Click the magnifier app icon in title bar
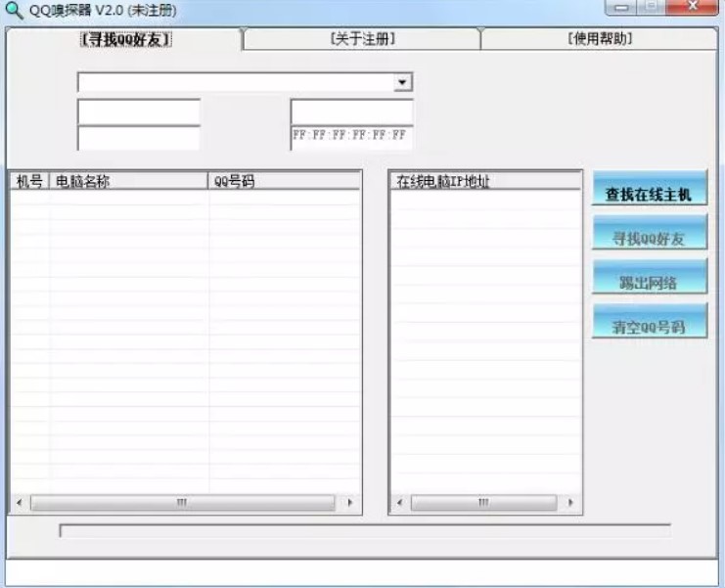The height and width of the screenshot is (588, 725). 14,10
